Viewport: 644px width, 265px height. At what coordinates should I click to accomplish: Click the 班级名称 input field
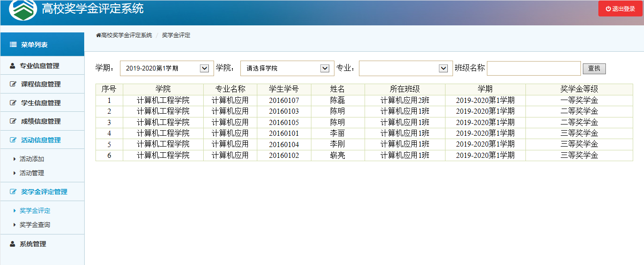[534, 68]
